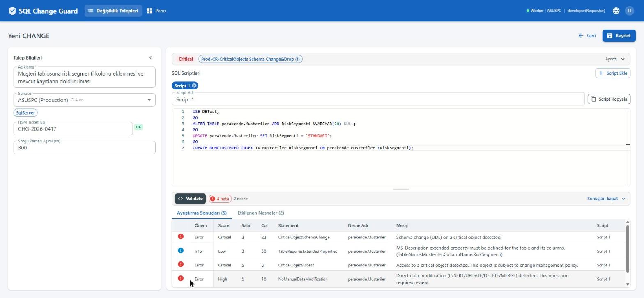This screenshot has height=298, width=644.
Task: Click developer(Requester) user label
Action: (x=586, y=11)
